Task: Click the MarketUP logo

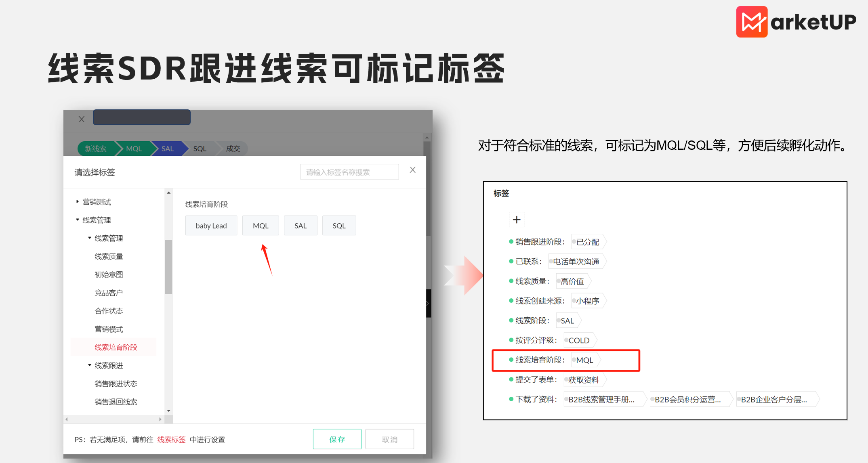Action: pyautogui.click(x=796, y=22)
